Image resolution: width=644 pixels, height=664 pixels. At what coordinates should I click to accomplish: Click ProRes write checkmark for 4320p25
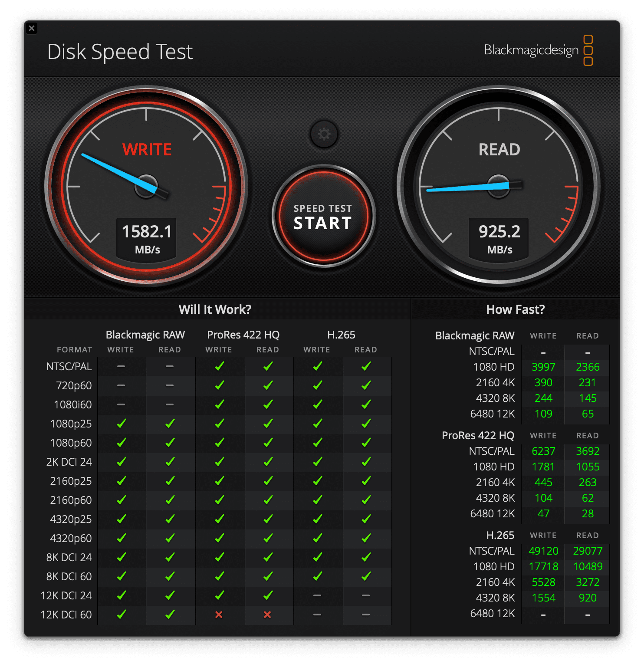(x=220, y=519)
